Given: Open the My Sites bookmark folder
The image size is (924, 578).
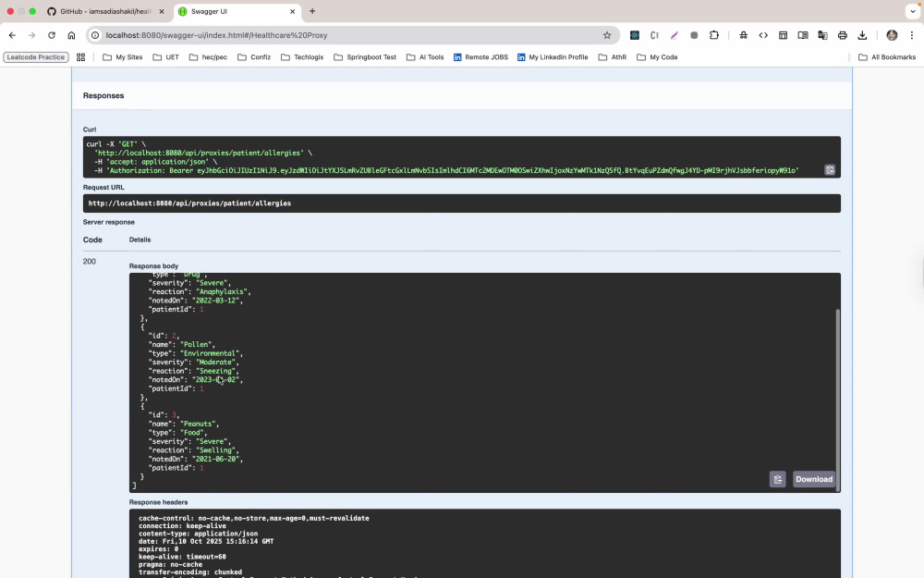Looking at the screenshot, I should [x=123, y=57].
